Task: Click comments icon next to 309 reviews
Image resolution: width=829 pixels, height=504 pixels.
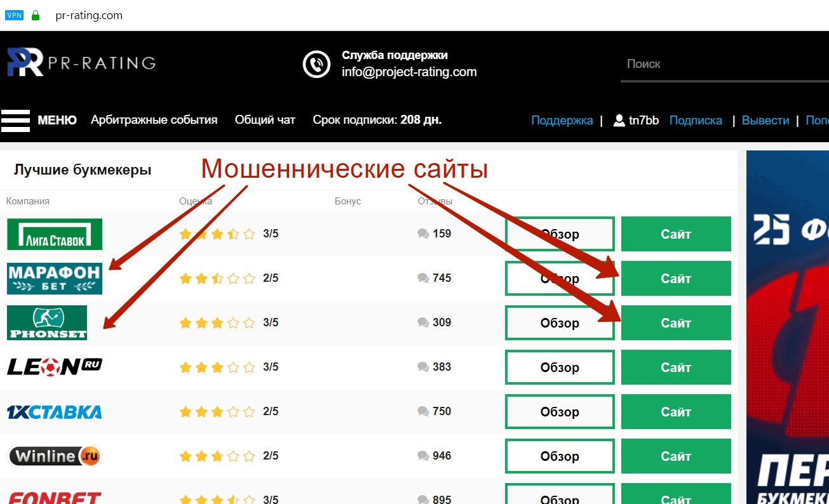Action: [423, 322]
